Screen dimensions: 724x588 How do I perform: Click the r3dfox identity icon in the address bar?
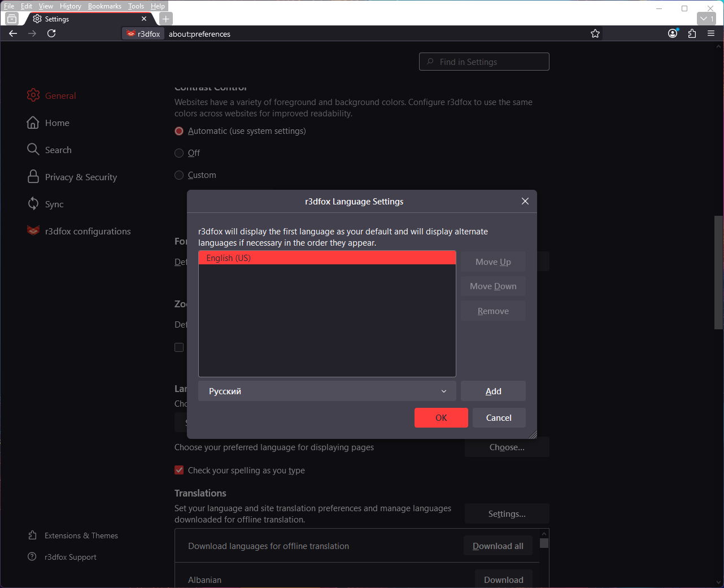coord(143,34)
